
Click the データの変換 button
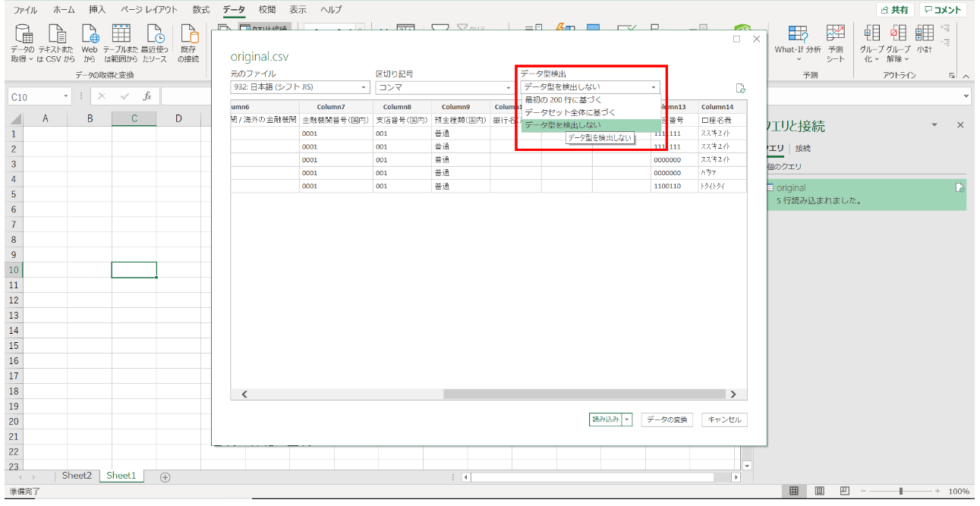click(x=666, y=420)
